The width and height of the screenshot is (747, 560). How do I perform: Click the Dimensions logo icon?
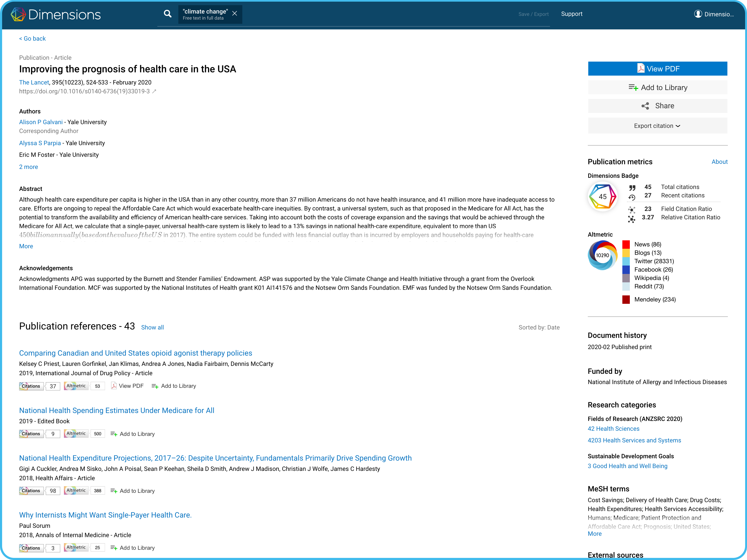click(x=18, y=14)
